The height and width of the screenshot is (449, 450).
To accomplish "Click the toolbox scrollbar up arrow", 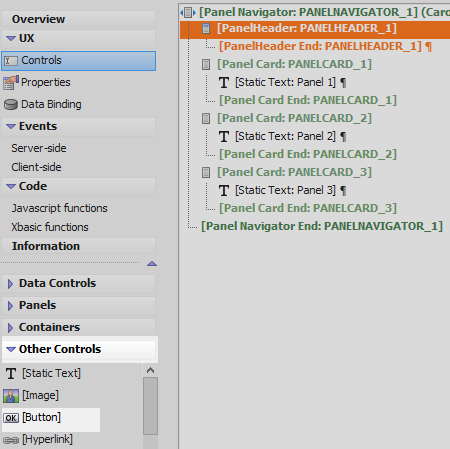I will [x=150, y=370].
